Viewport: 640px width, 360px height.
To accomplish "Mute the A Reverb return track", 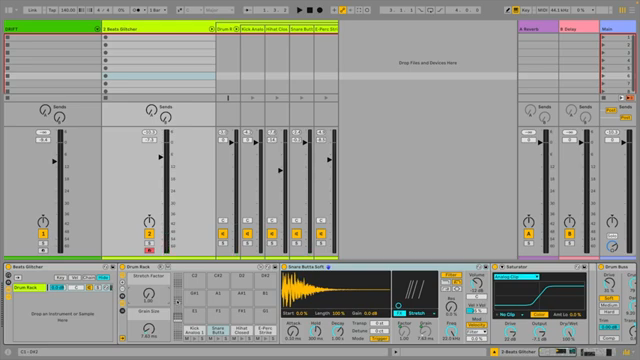I will [x=529, y=234].
